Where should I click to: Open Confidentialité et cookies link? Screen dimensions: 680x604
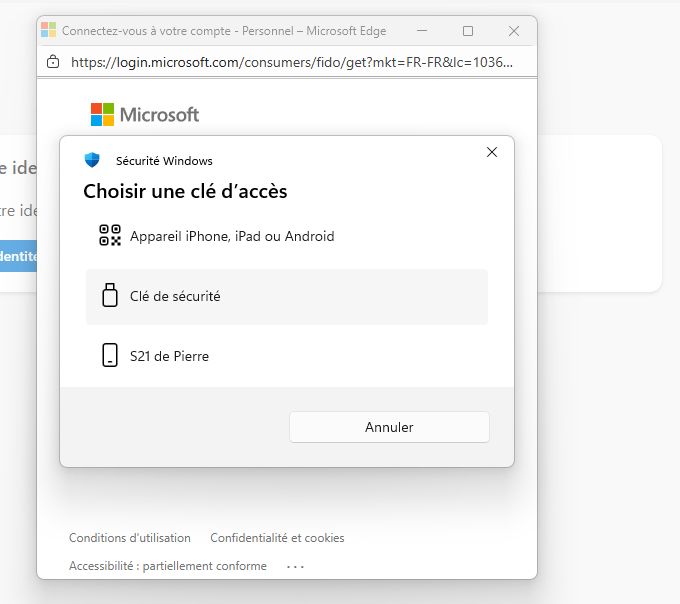pyautogui.click(x=277, y=538)
